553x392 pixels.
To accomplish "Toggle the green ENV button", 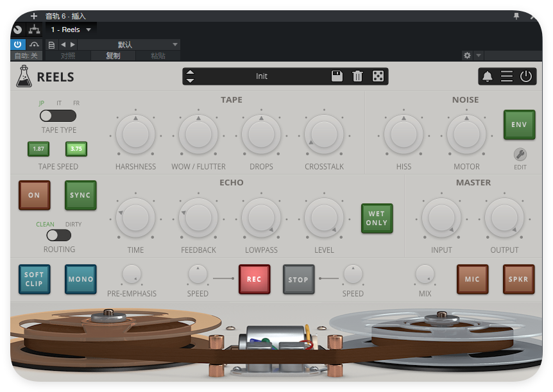I will click(x=520, y=124).
